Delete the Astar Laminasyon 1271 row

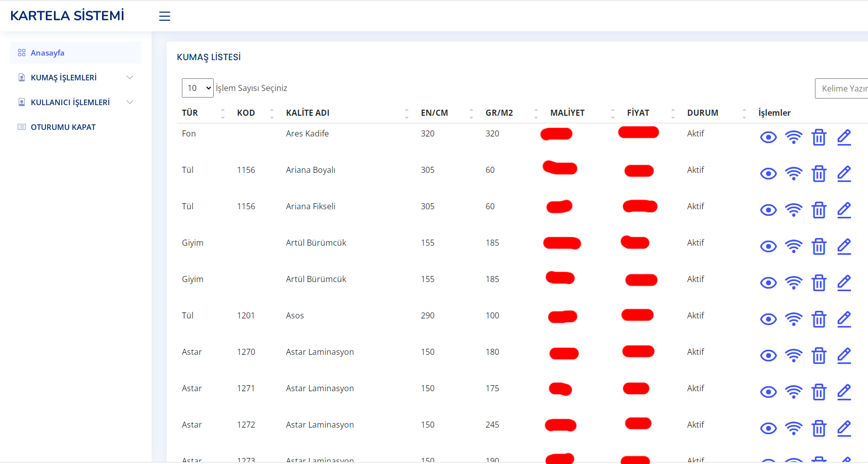click(819, 392)
